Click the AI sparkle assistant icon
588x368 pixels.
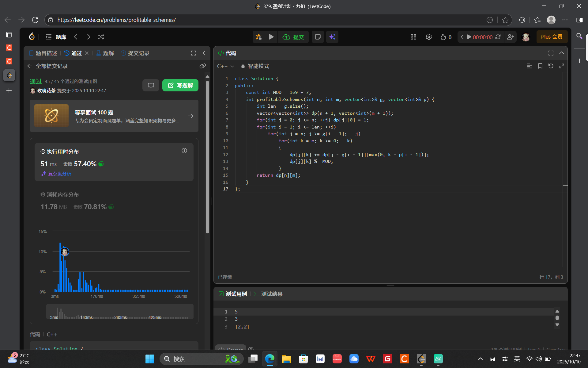[x=332, y=37]
